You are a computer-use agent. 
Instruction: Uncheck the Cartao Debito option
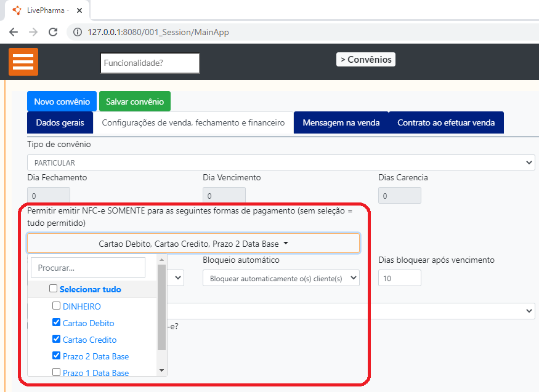[x=57, y=322]
